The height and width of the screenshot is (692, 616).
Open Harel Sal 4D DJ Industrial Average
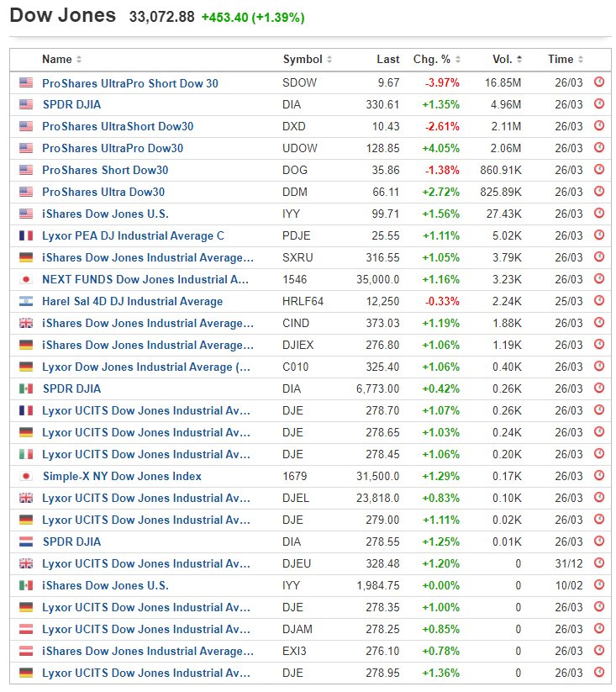tap(132, 302)
